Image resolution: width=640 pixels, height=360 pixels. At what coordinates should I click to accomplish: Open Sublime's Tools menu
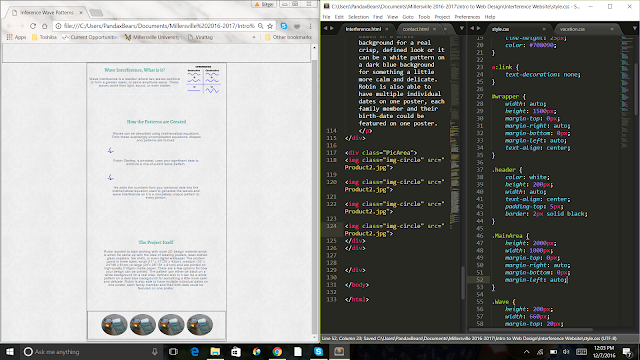[424, 17]
